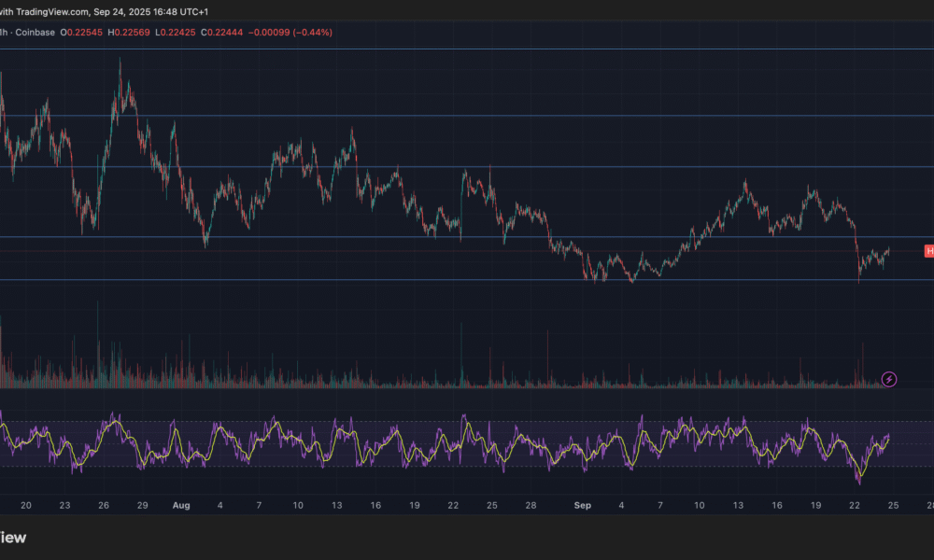Click the Sep label on time axis
This screenshot has height=560, width=934.
point(582,505)
